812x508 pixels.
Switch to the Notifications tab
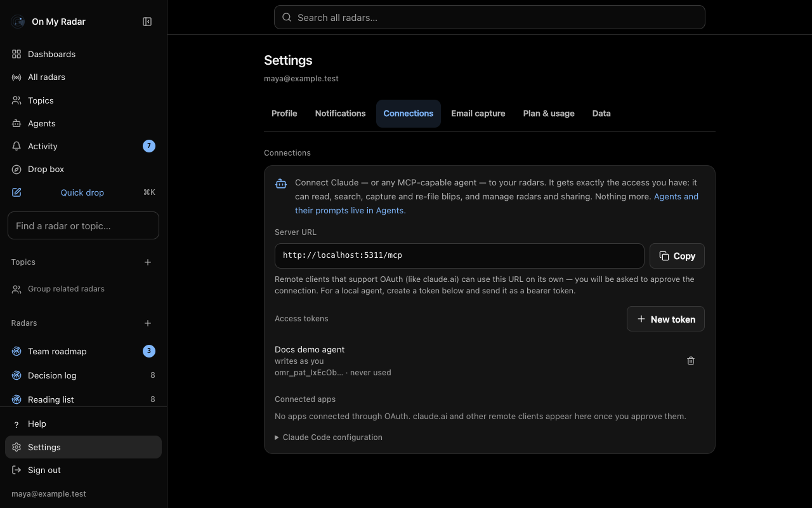(x=340, y=114)
